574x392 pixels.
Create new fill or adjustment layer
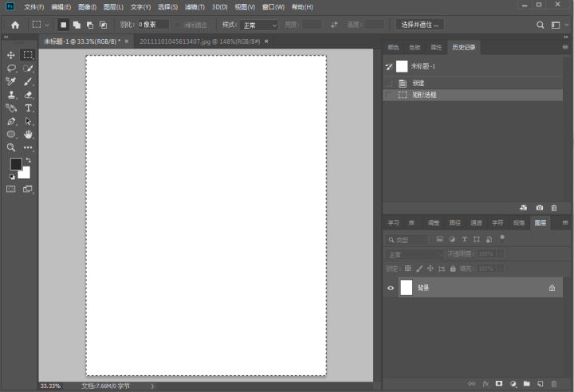(513, 383)
